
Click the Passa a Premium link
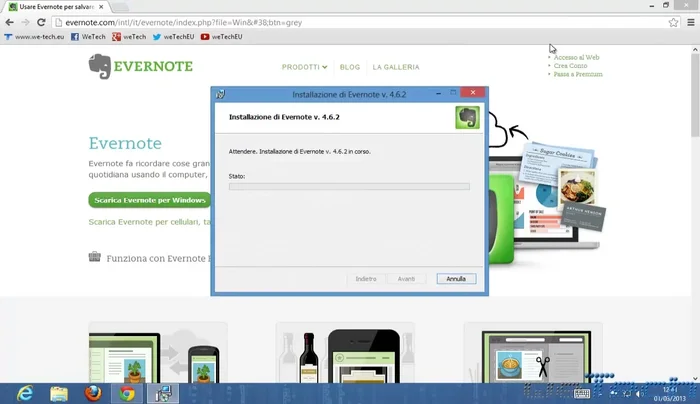tap(578, 74)
